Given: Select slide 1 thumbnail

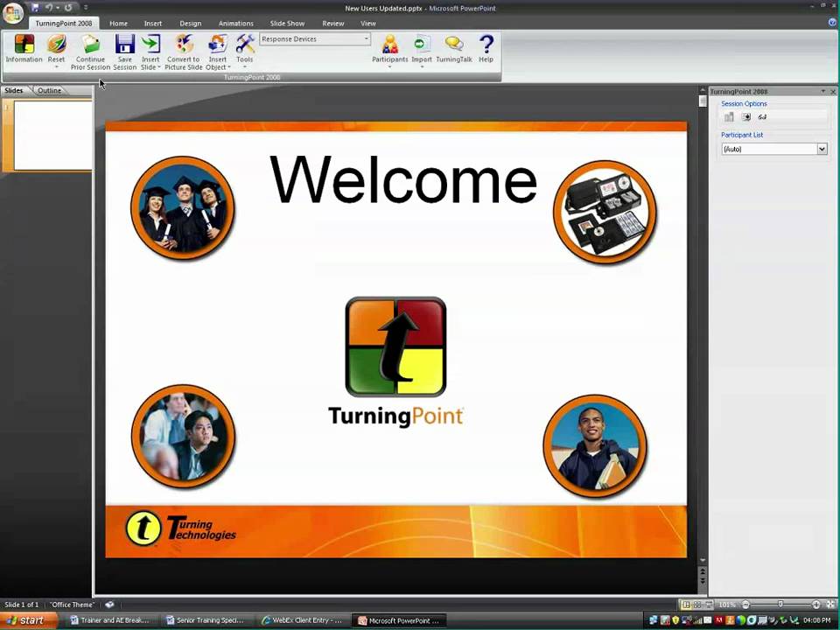Looking at the screenshot, I should [x=52, y=136].
